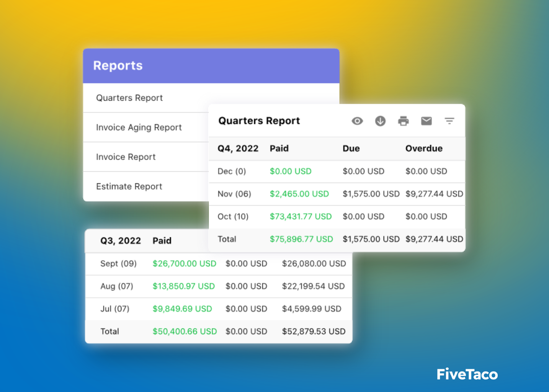Image resolution: width=549 pixels, height=392 pixels.
Task: Click the Q3, 2022 table header
Action: tap(121, 241)
